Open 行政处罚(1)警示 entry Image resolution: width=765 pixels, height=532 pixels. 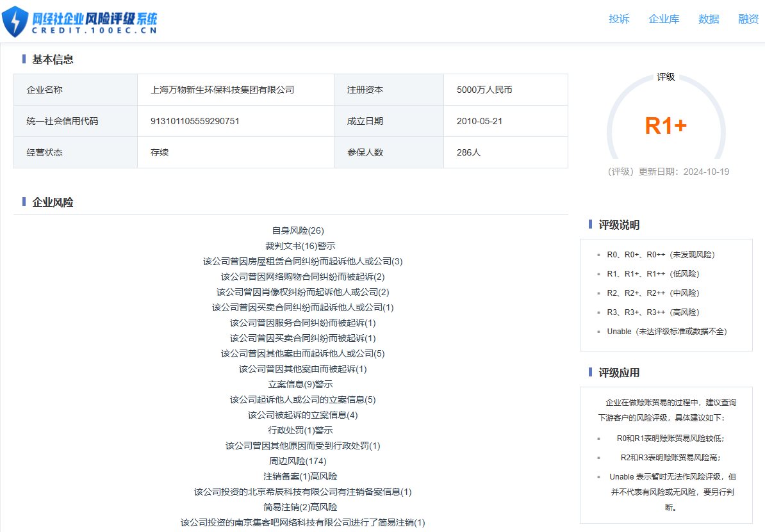(300, 430)
